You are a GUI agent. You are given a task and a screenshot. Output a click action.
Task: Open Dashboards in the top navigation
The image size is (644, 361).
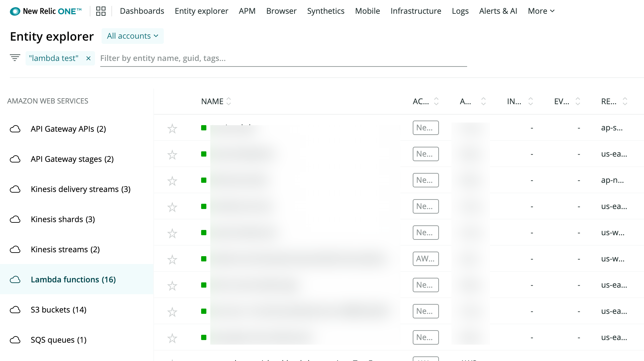(142, 11)
